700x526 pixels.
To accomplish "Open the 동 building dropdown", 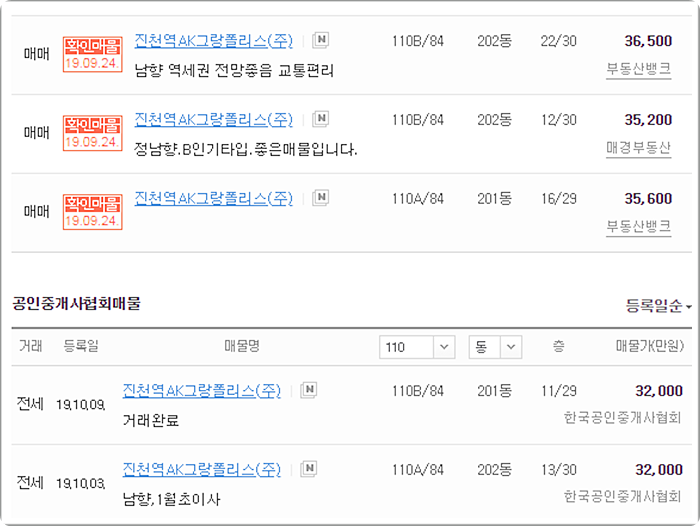I will tap(495, 347).
